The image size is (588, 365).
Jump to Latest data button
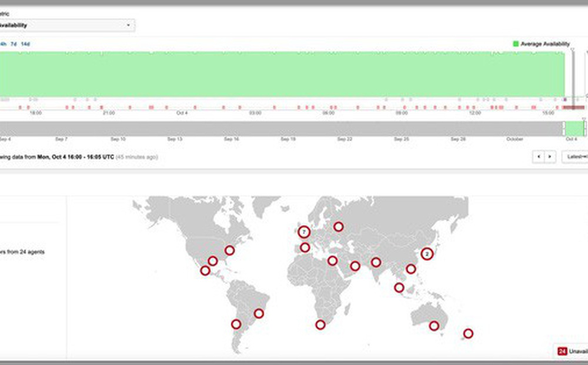(575, 157)
